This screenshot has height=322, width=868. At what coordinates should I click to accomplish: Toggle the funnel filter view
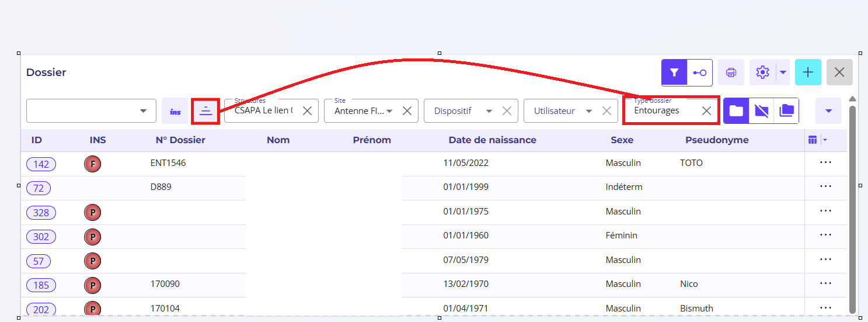(674, 72)
